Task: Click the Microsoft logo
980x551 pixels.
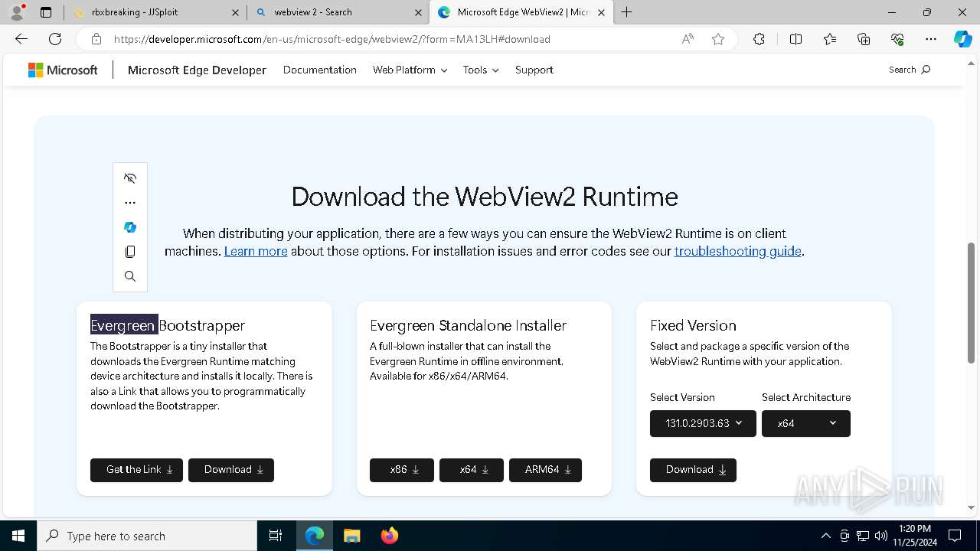Action: point(63,70)
